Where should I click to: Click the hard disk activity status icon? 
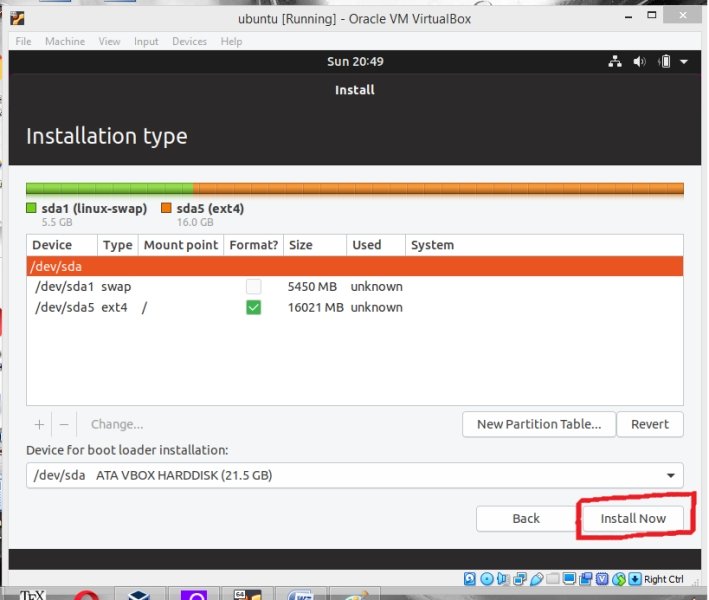[470, 579]
